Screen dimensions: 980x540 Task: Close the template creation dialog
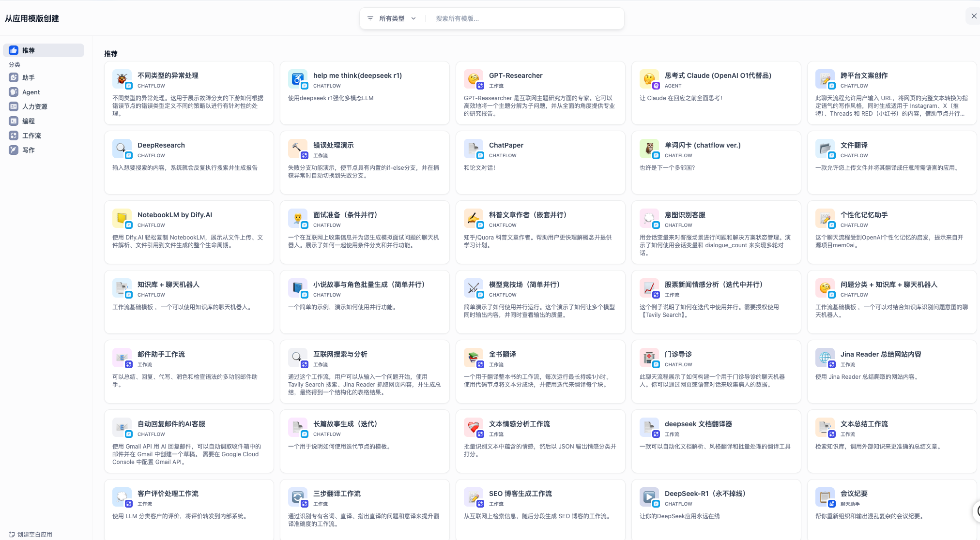click(x=974, y=16)
